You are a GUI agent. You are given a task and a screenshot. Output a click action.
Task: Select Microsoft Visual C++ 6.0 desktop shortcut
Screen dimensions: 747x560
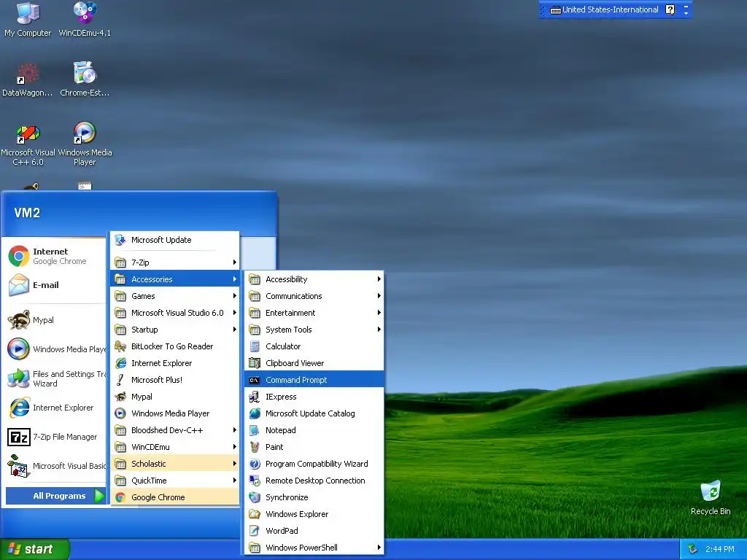pos(28,145)
